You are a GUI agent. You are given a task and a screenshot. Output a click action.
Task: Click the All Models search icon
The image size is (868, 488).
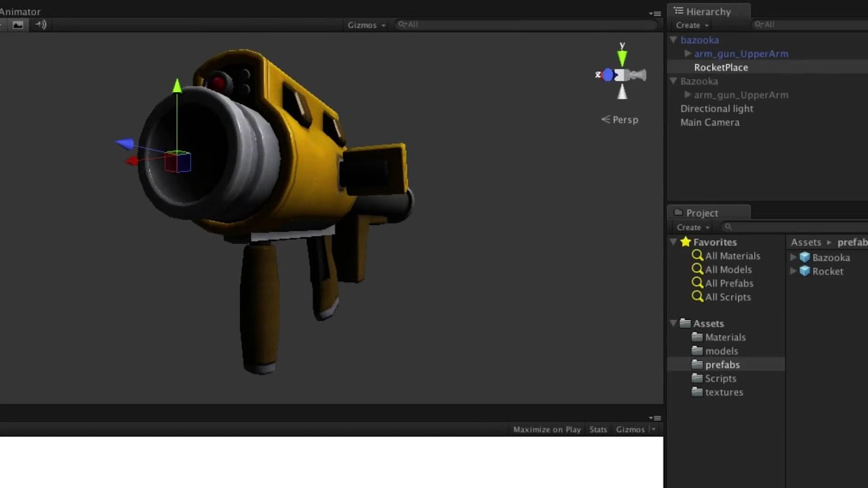tap(697, 269)
